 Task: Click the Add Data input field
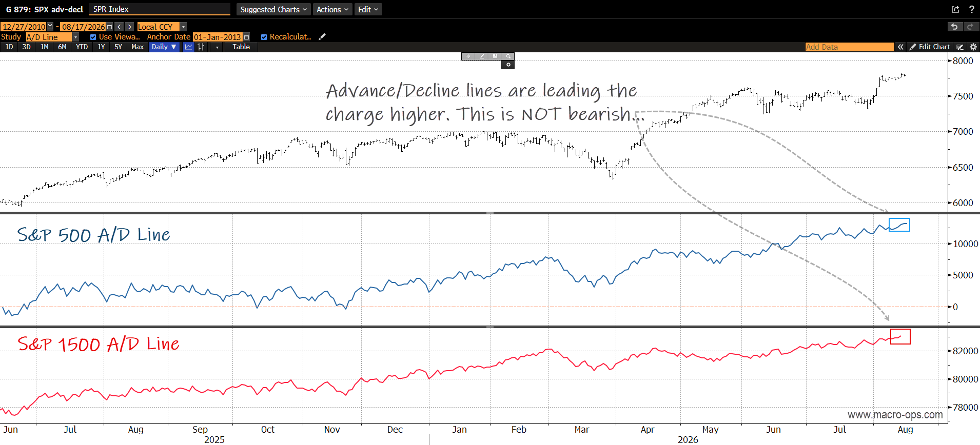(850, 47)
